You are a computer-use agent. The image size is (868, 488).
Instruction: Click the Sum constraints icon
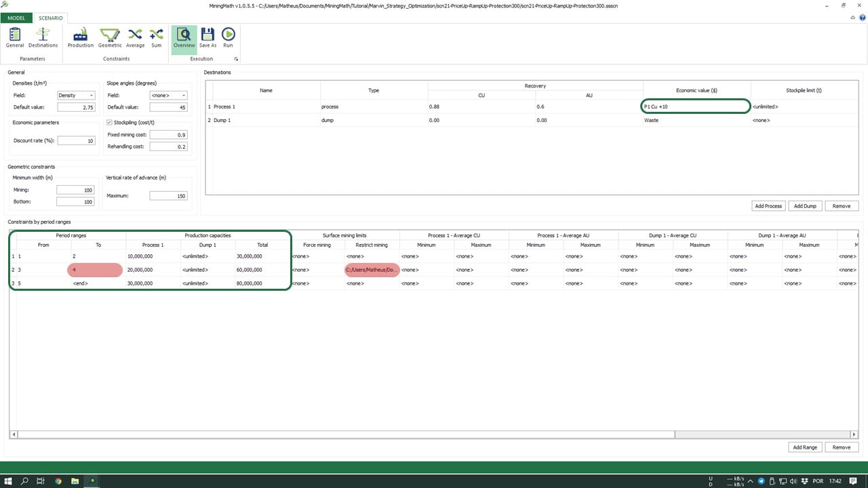pyautogui.click(x=157, y=38)
